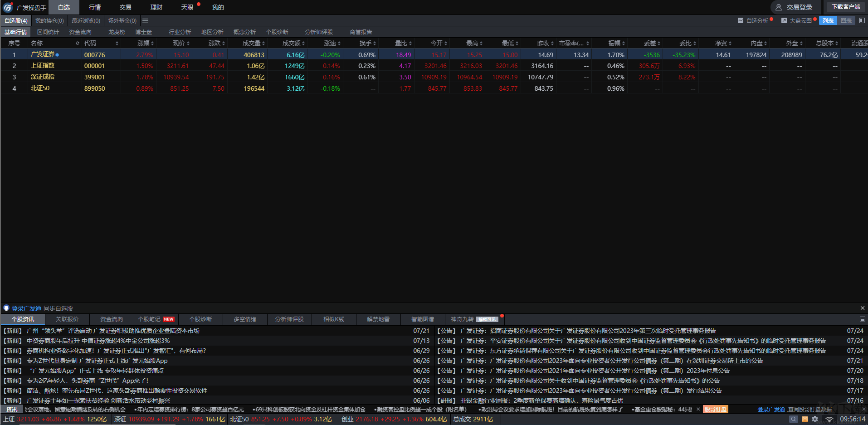Open the 个股笔记 NEW tab
The width and height of the screenshot is (868, 425).
click(156, 319)
